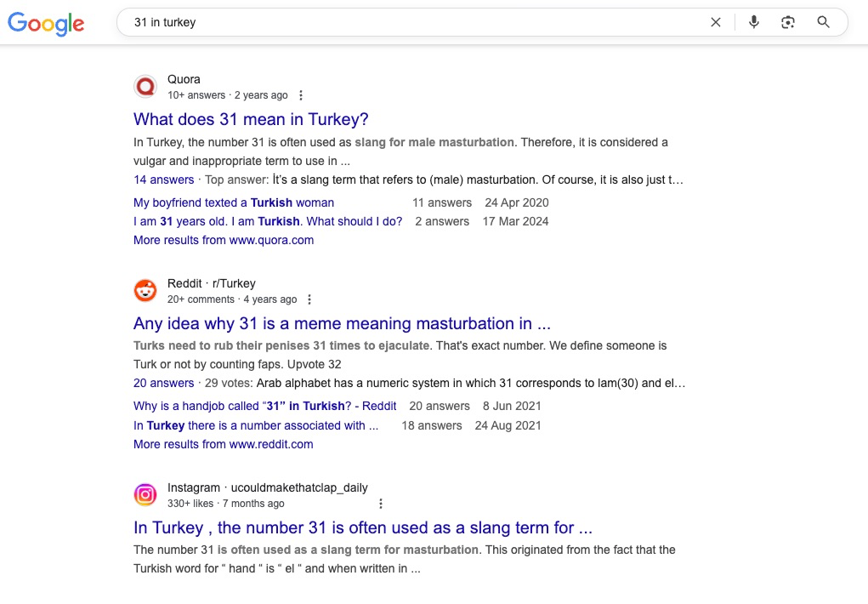Click the '2 answers' count text
This screenshot has height=604, width=868.
point(442,222)
